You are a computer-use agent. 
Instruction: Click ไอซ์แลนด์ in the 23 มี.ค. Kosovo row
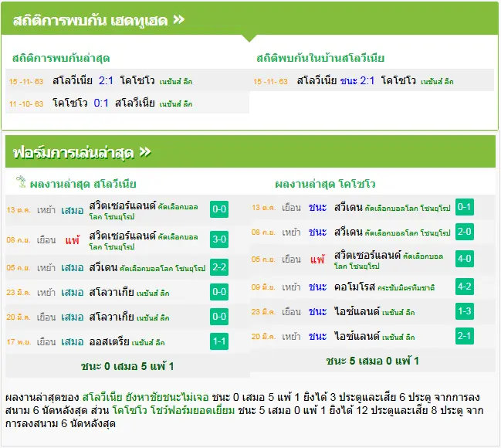(357, 311)
